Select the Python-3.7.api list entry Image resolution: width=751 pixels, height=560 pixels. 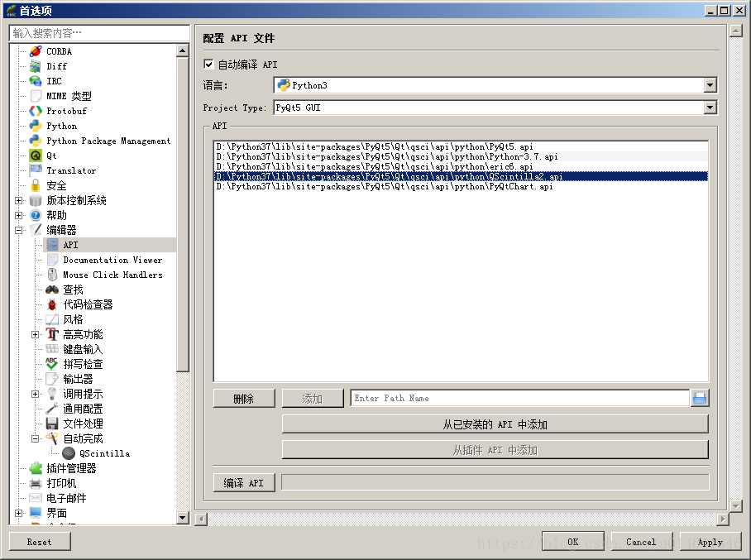[461, 156]
